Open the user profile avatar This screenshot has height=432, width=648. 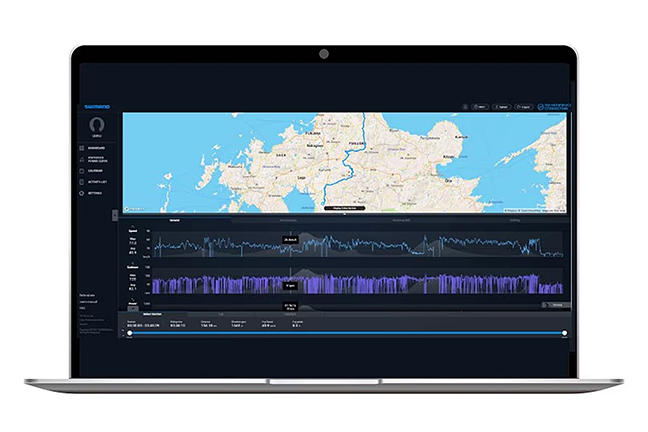[x=97, y=125]
